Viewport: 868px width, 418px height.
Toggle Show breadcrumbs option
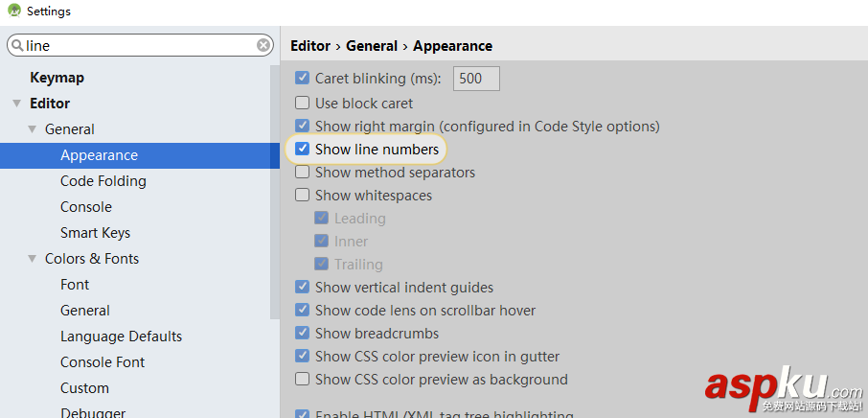303,334
